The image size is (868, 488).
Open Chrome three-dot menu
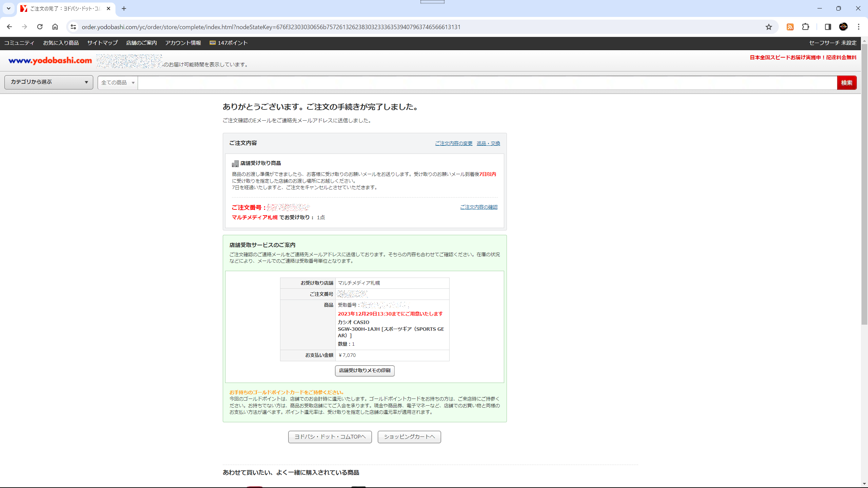[x=859, y=27]
